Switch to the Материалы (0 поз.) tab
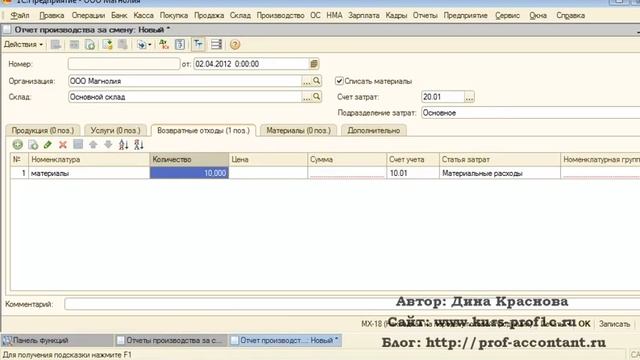 pos(298,131)
